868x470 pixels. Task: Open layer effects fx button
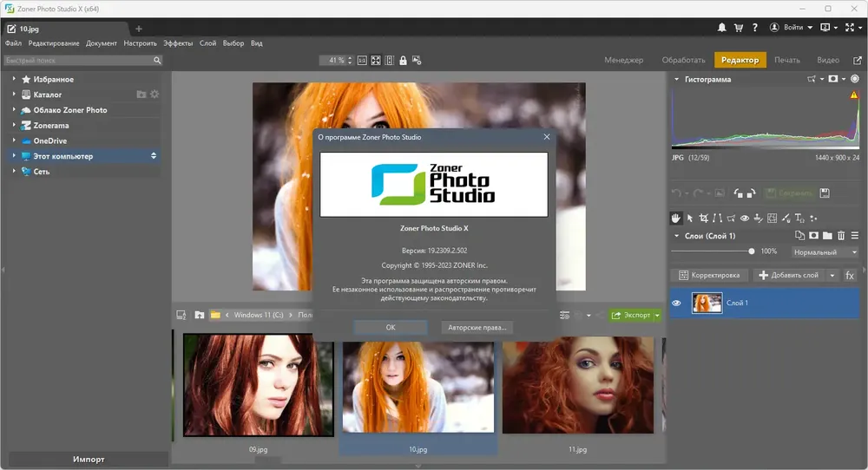click(x=850, y=276)
